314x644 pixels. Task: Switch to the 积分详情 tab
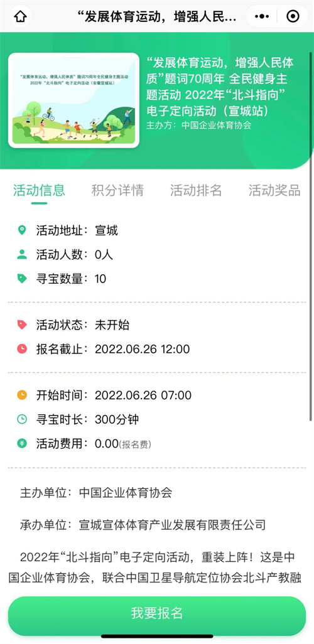pyautogui.click(x=117, y=190)
